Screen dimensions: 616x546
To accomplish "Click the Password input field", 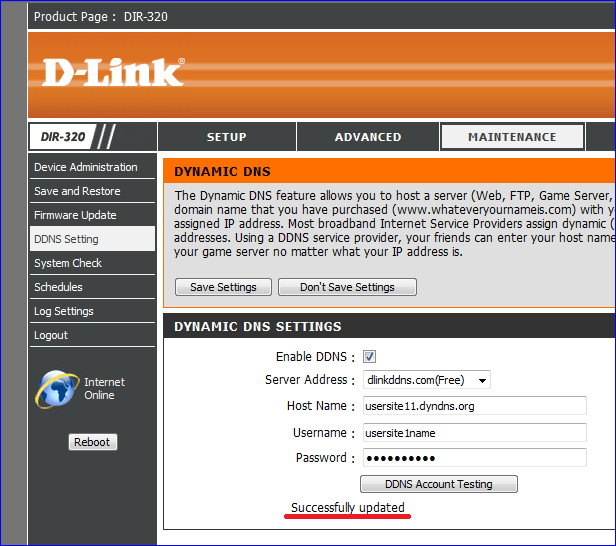I will (475, 458).
